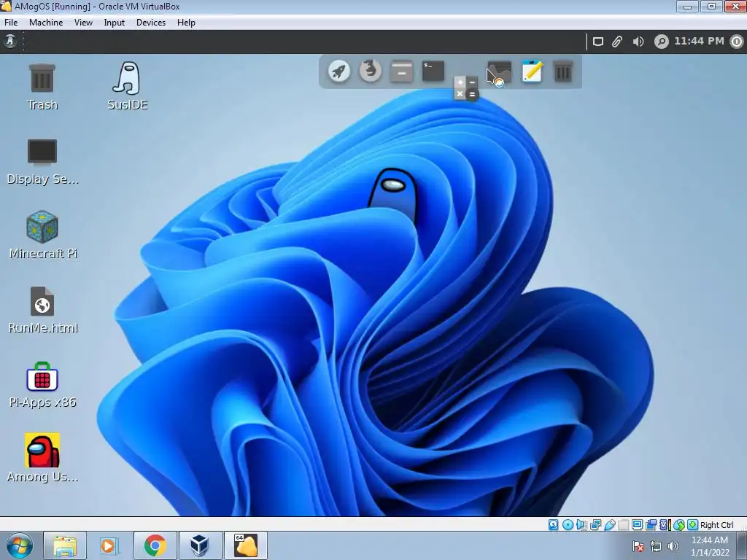Screen dimensions: 747x560
Task: Click the mouse integration status icon
Action: [679, 525]
